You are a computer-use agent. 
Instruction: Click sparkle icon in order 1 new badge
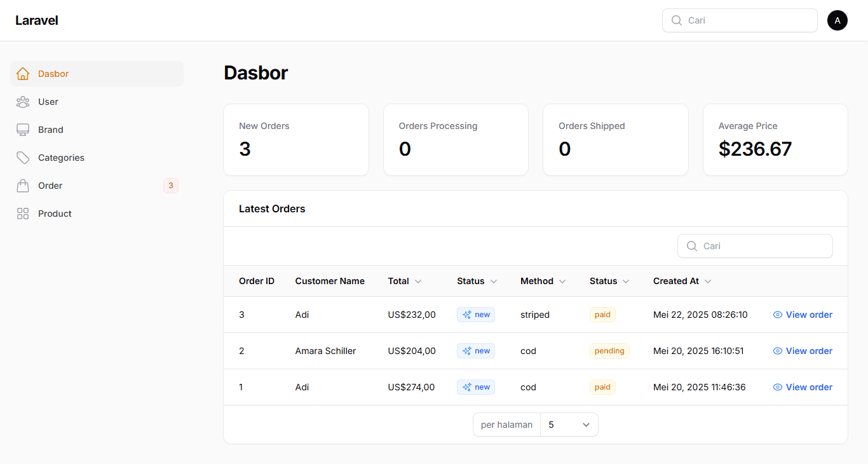467,387
